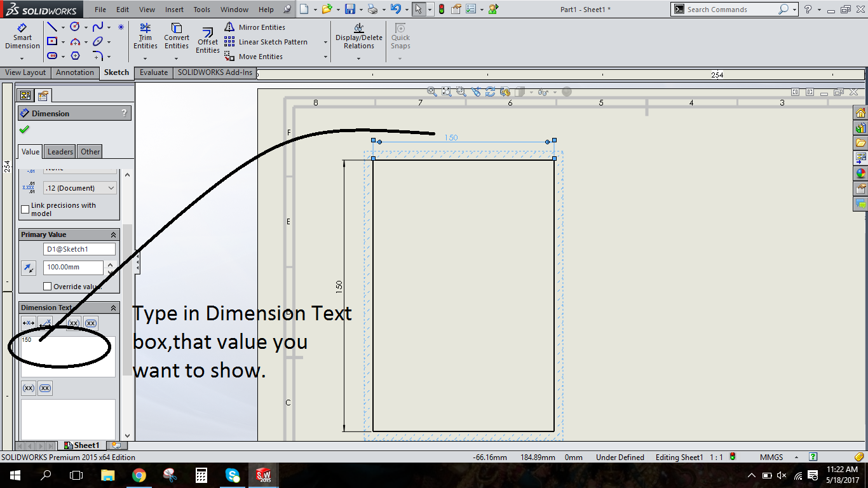Image resolution: width=868 pixels, height=488 pixels.
Task: Open the Insert menu
Action: click(x=174, y=9)
